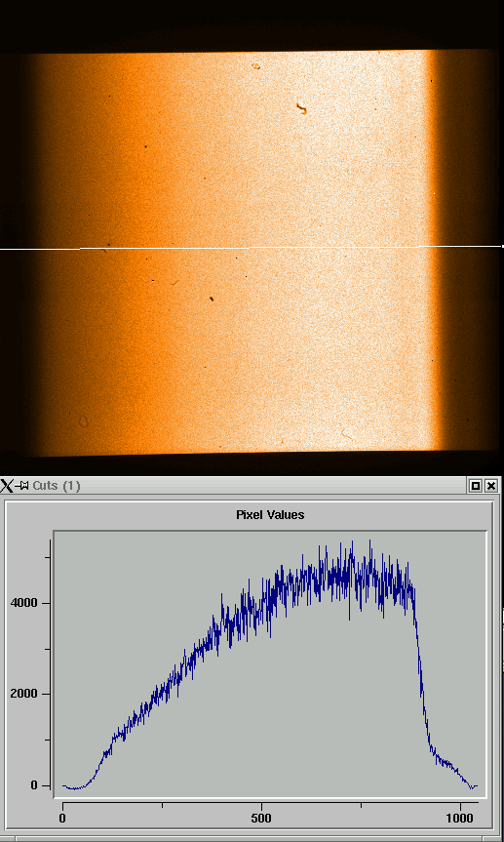
Task: Click the steep falling edge of the plotted curve
Action: [421, 671]
